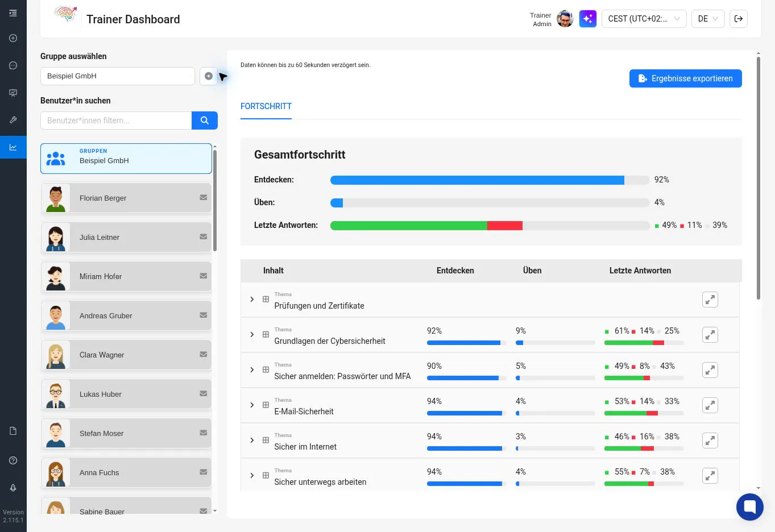
Task: Send mail to Florian Berger via envelope icon
Action: coord(203,197)
